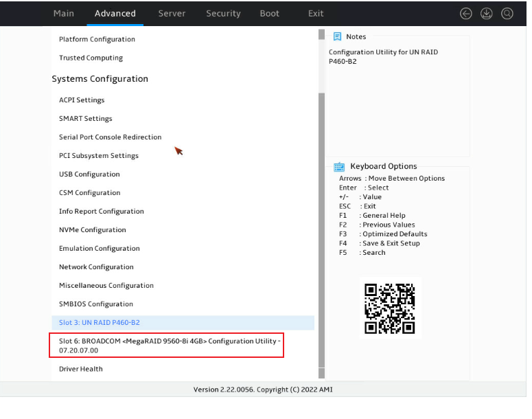The height and width of the screenshot is (419, 532).
Task: Go to the Security tab
Action: 223,13
